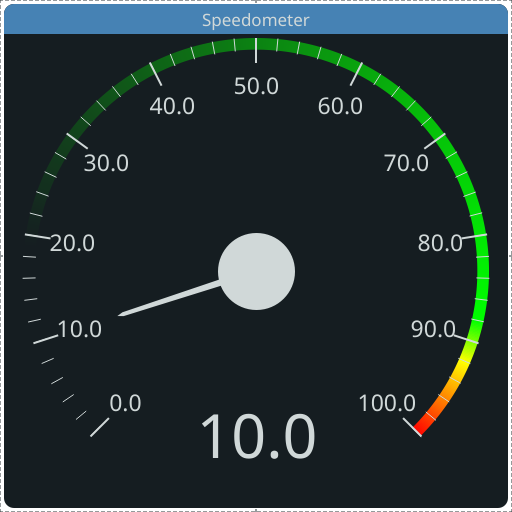The height and width of the screenshot is (512, 512).
Task: Click the major tick mark at 0.0
Action: 100,427
